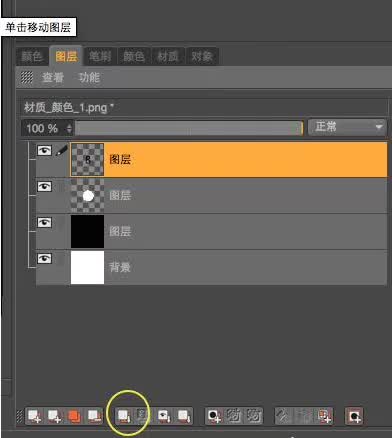Click the white 背景 layer thumbnail
This screenshot has width=392, height=438.
(87, 267)
